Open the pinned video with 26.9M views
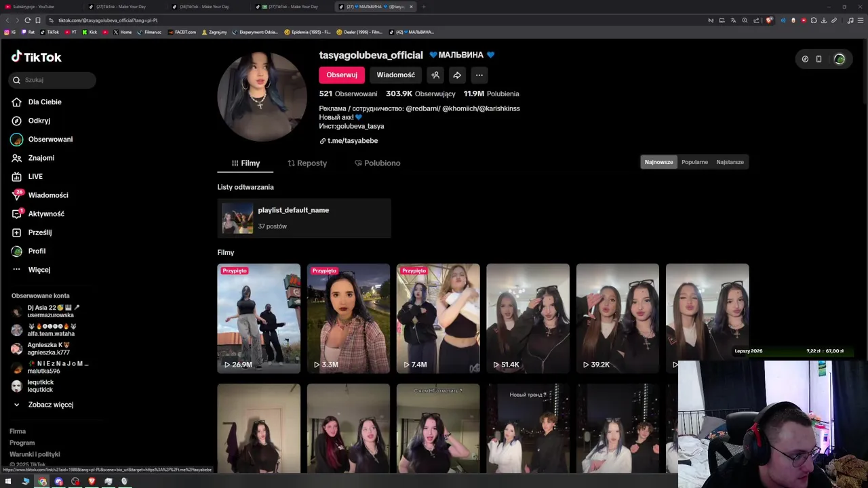The width and height of the screenshot is (868, 488). click(x=258, y=319)
